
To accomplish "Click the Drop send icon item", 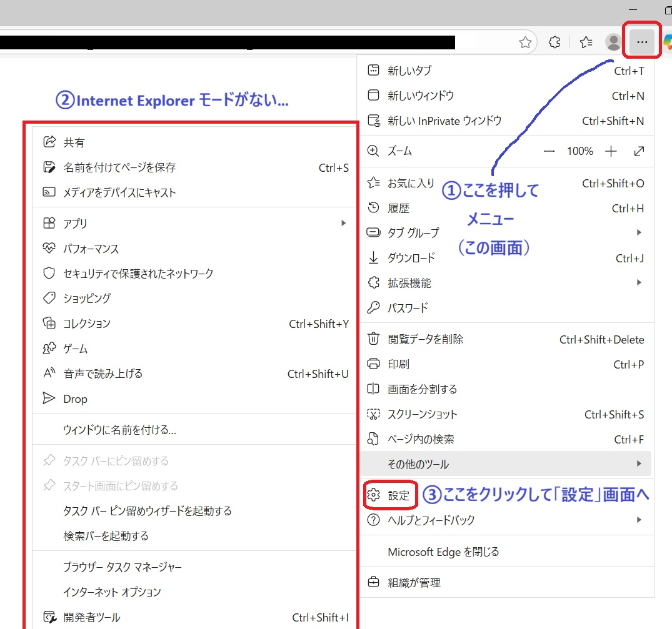I will point(75,399).
